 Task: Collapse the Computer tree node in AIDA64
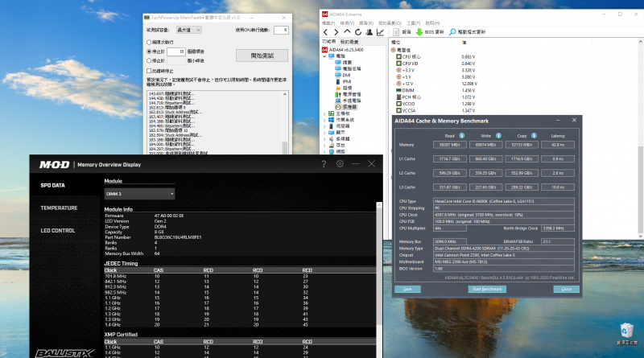(x=324, y=56)
